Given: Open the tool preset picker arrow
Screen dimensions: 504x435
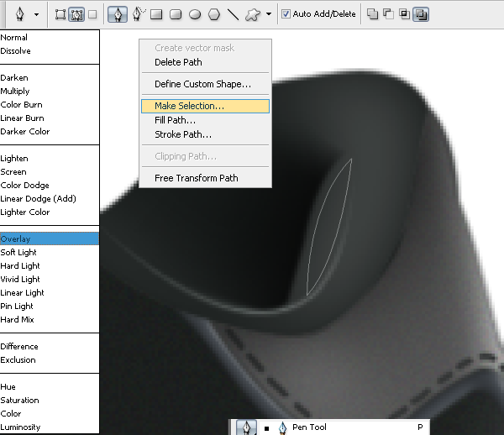Looking at the screenshot, I should click(36, 14).
